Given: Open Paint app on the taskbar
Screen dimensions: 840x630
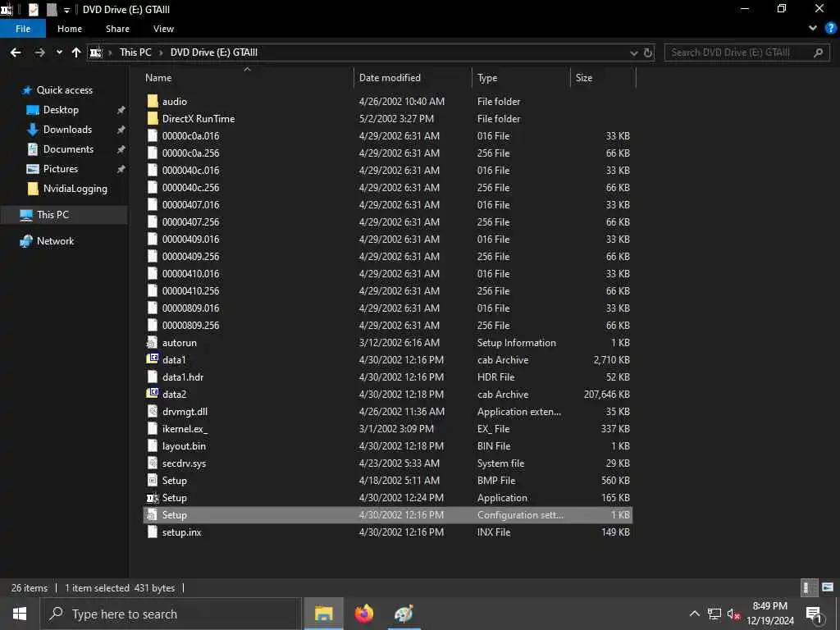Looking at the screenshot, I should coord(404,614).
